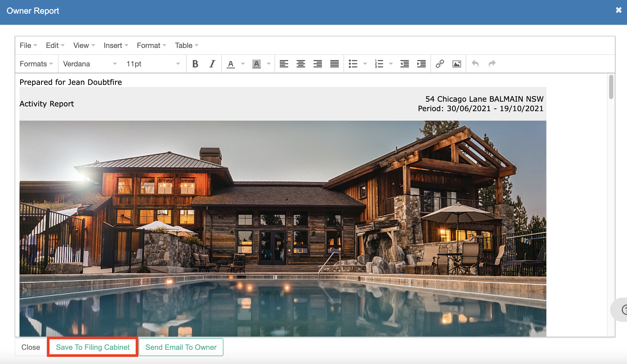Click the '54 Chicago Lane BALMAIN NSW' address

click(x=484, y=99)
